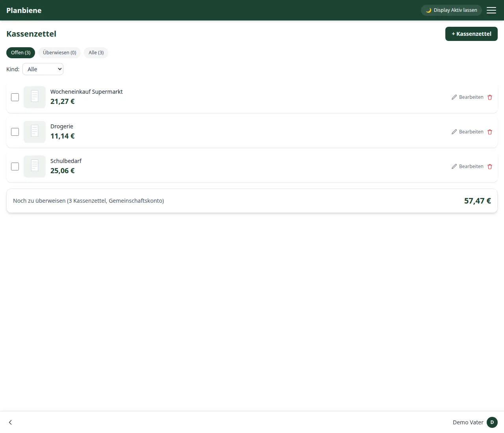Open the hamburger menu icon
The height and width of the screenshot is (433, 504).
(x=491, y=10)
